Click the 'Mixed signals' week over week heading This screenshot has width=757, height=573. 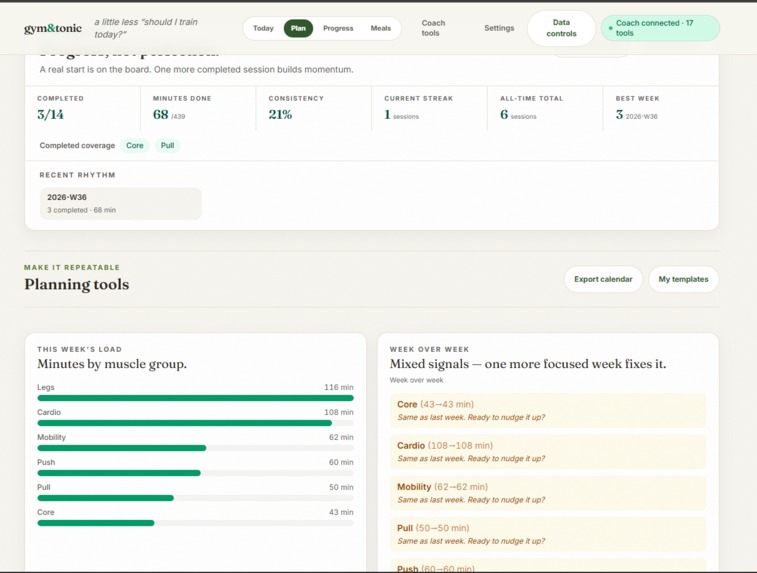pyautogui.click(x=528, y=363)
